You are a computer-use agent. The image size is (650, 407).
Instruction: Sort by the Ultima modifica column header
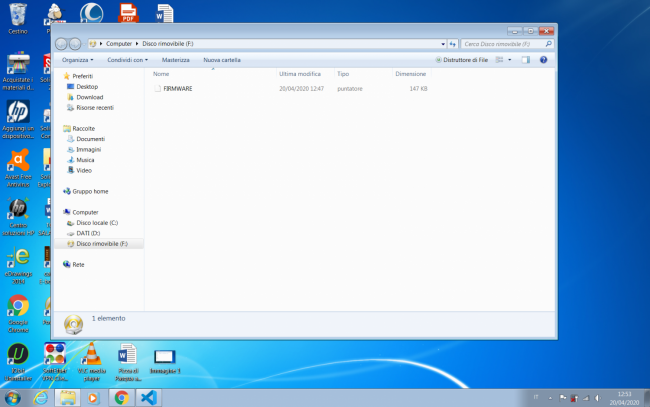[300, 74]
